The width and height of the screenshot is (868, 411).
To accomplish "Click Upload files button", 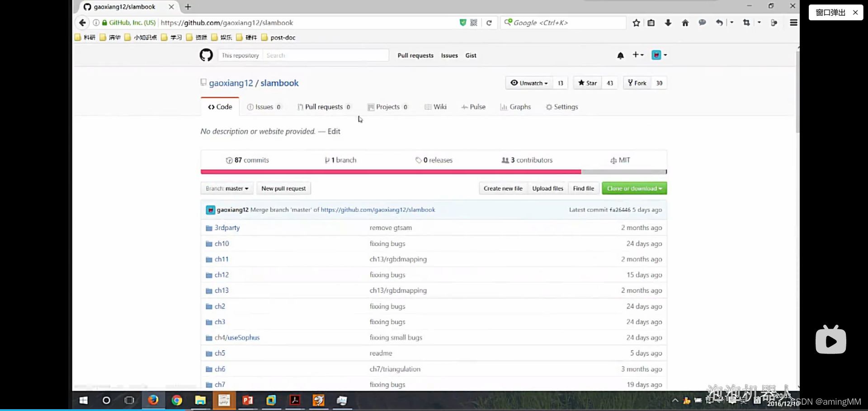I will (x=547, y=188).
